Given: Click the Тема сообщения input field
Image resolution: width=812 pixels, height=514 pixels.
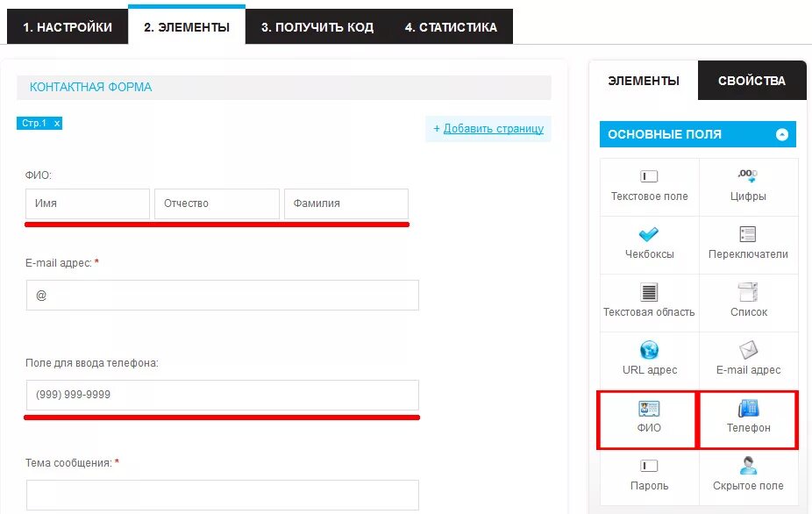Looking at the screenshot, I should click(223, 495).
